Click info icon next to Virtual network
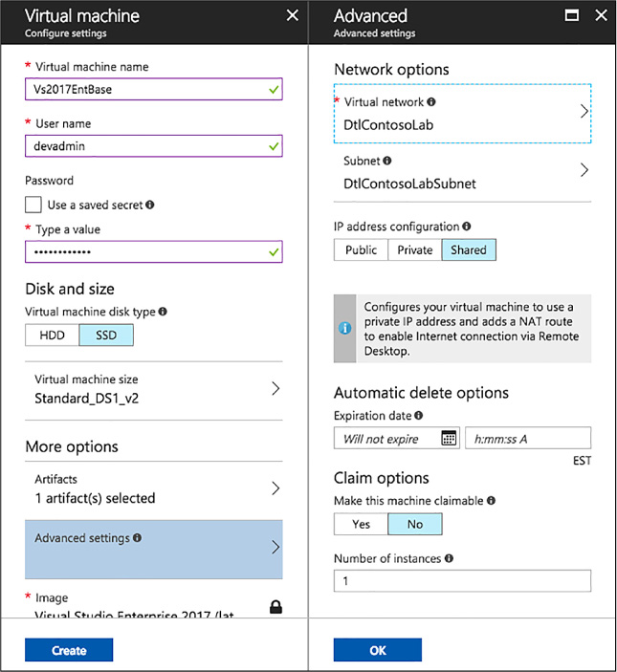Viewport: 617px width, 672px height. pos(431,101)
